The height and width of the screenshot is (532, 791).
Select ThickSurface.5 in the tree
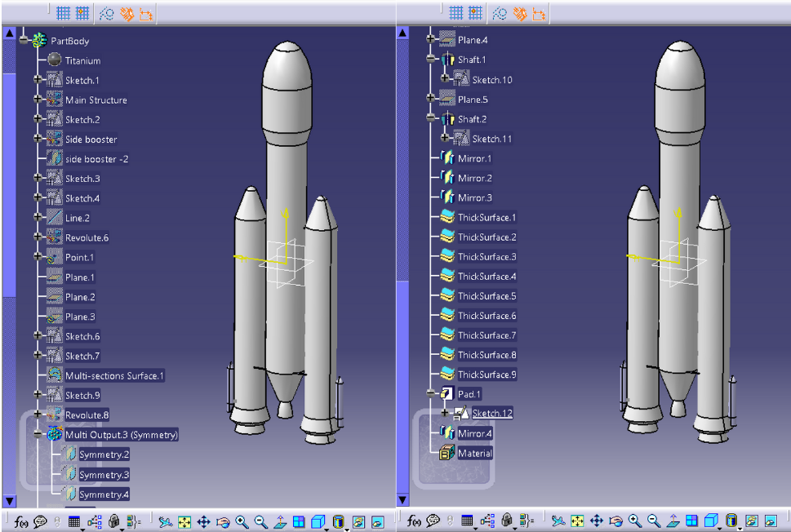tap(487, 296)
